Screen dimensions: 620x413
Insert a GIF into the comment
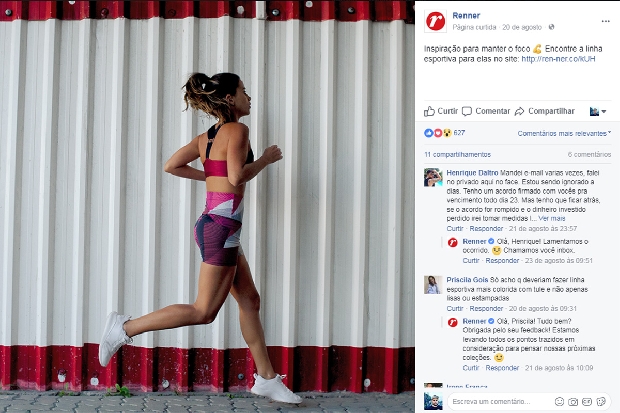point(587,402)
